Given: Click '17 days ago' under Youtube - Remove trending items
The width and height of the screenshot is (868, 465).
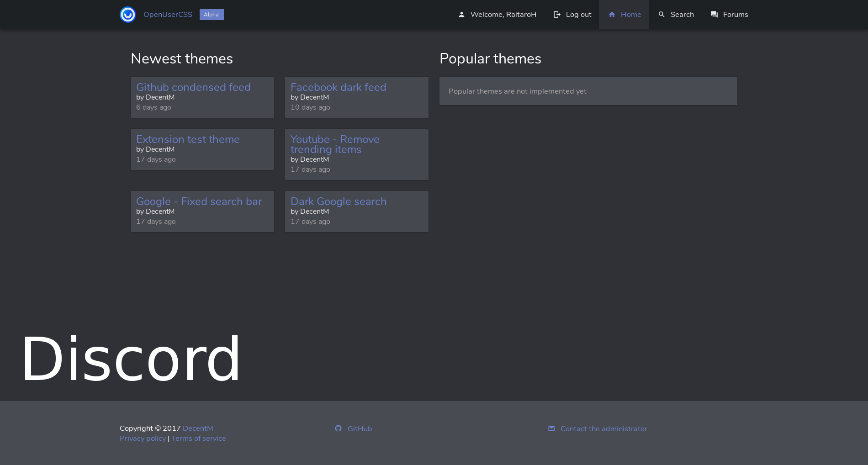Looking at the screenshot, I should click(x=310, y=169).
